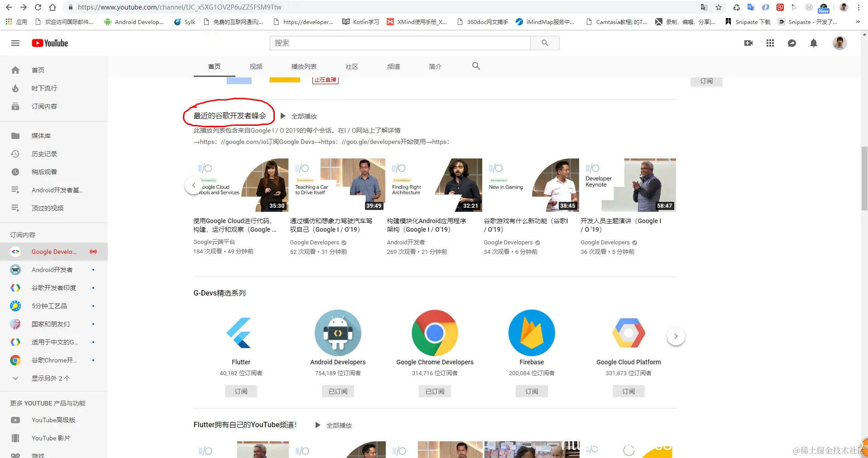Select 历史记录 in the left sidebar

(45, 154)
